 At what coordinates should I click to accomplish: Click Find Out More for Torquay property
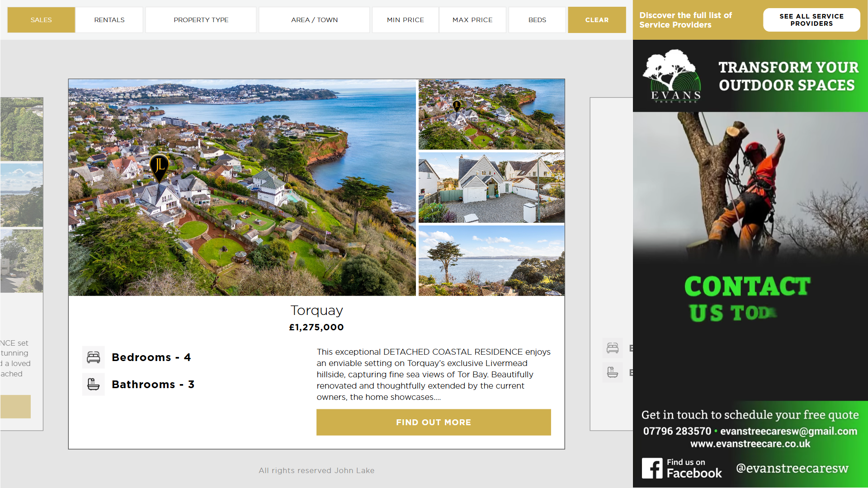(434, 422)
